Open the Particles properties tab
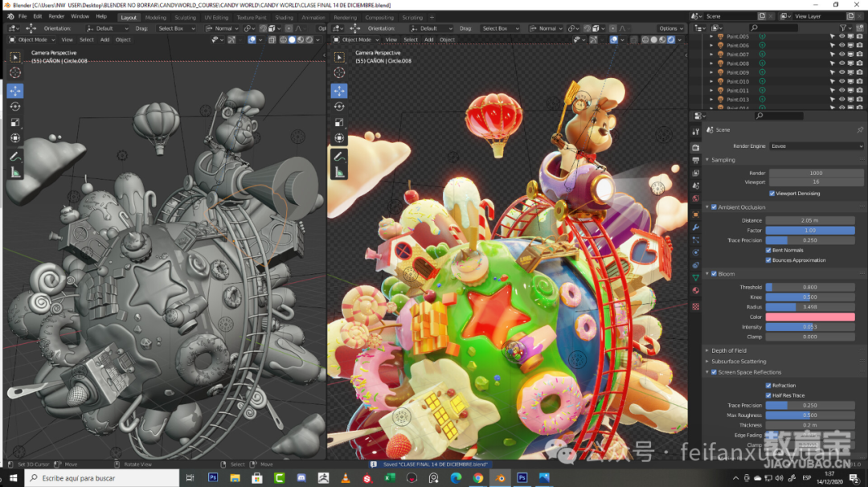Screen dimensions: 868x487 (x=696, y=240)
